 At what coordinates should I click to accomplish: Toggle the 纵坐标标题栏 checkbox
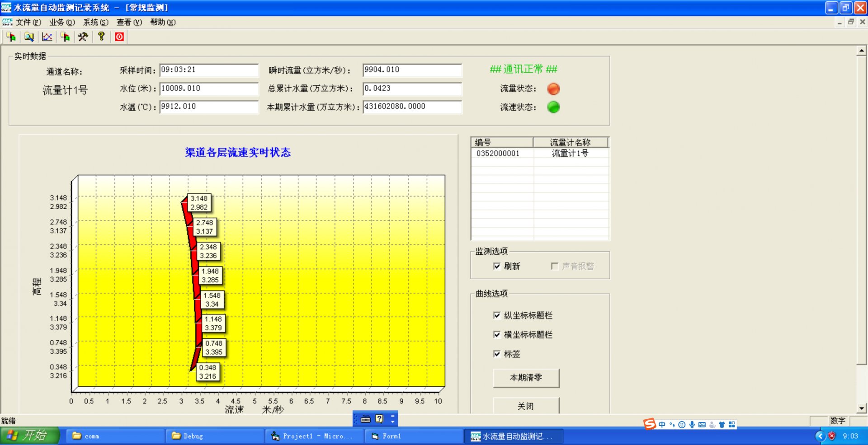(497, 315)
